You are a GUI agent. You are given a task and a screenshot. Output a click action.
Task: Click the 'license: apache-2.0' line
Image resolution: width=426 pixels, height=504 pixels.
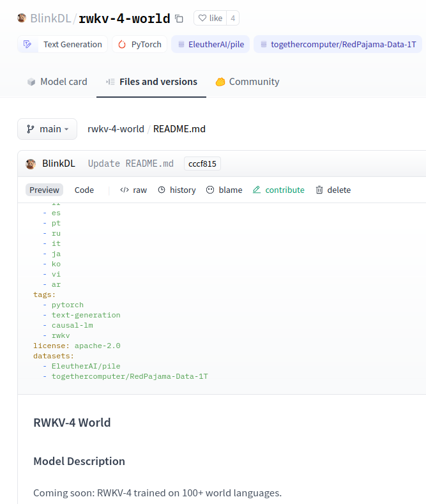pyautogui.click(x=77, y=346)
